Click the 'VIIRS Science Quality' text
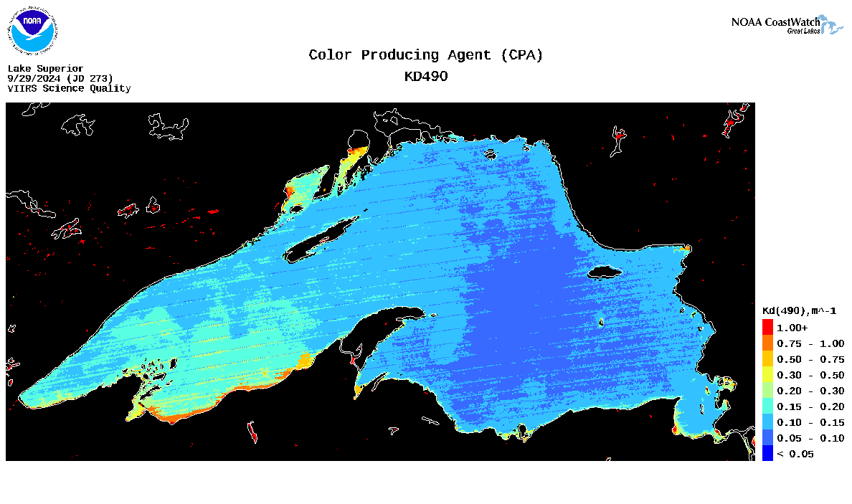Screen dimensions: 852x504 click(x=69, y=88)
